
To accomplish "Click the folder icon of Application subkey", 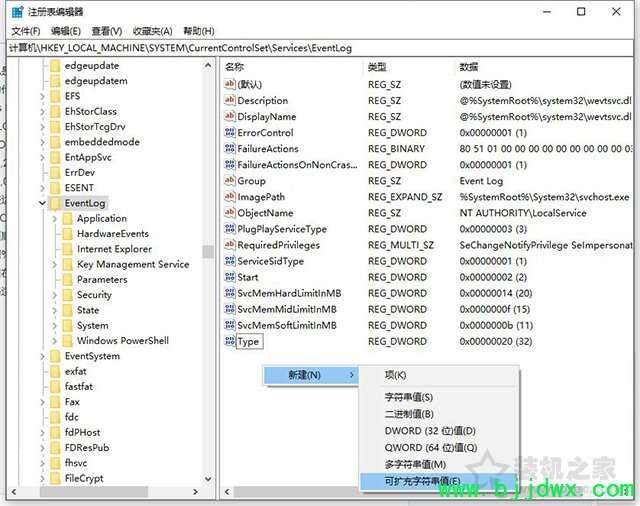I will [67, 218].
